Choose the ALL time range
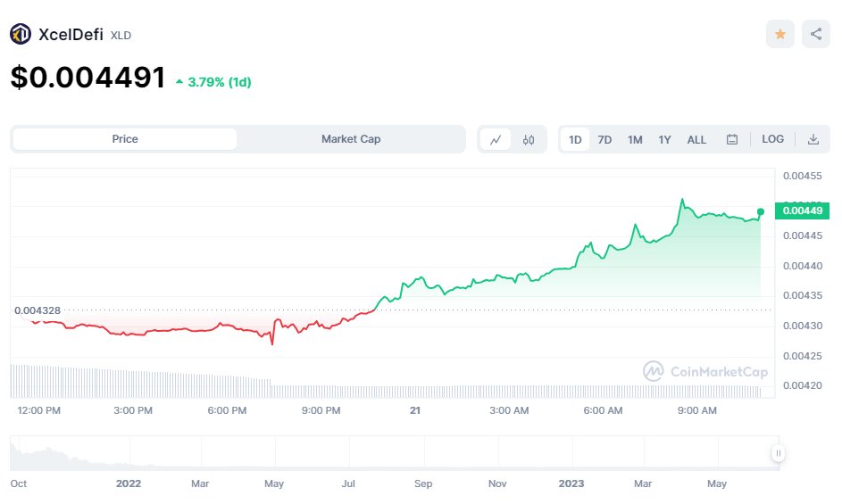 pyautogui.click(x=696, y=139)
